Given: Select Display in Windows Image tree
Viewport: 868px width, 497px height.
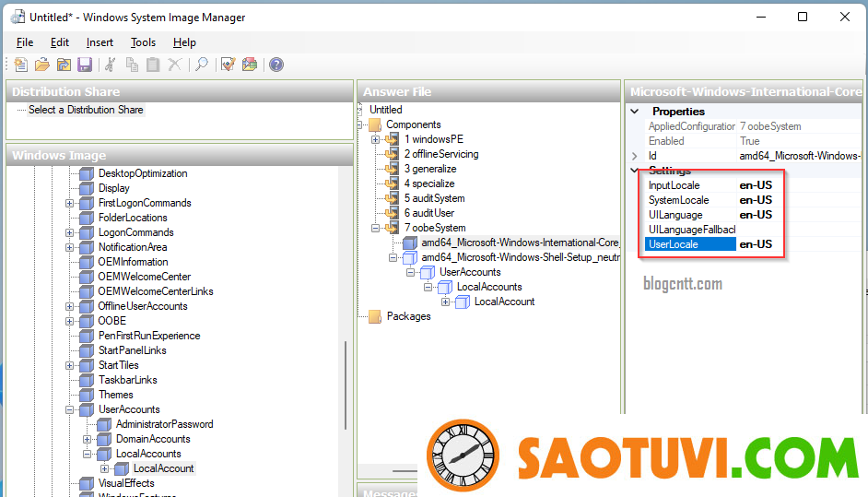Looking at the screenshot, I should coord(114,188).
